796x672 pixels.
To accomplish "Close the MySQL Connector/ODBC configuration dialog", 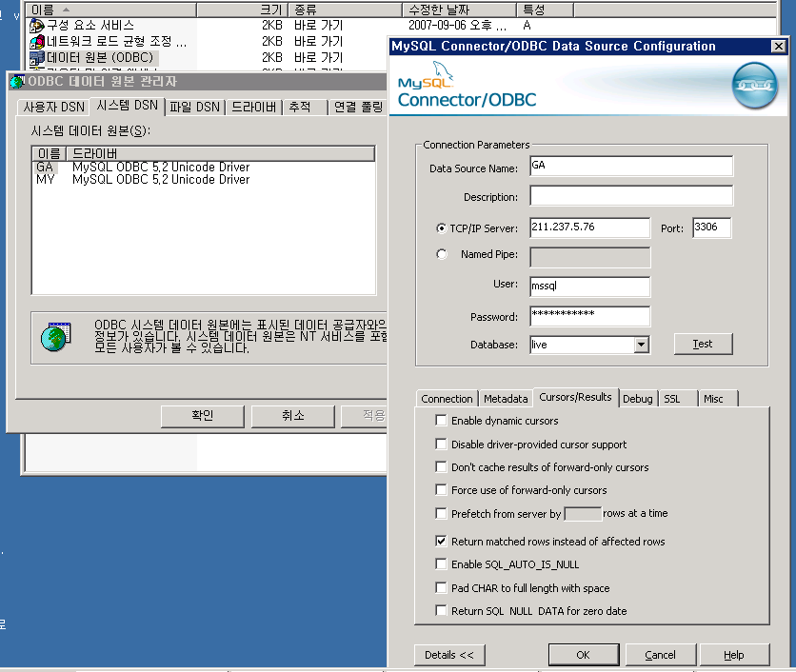I will (778, 47).
